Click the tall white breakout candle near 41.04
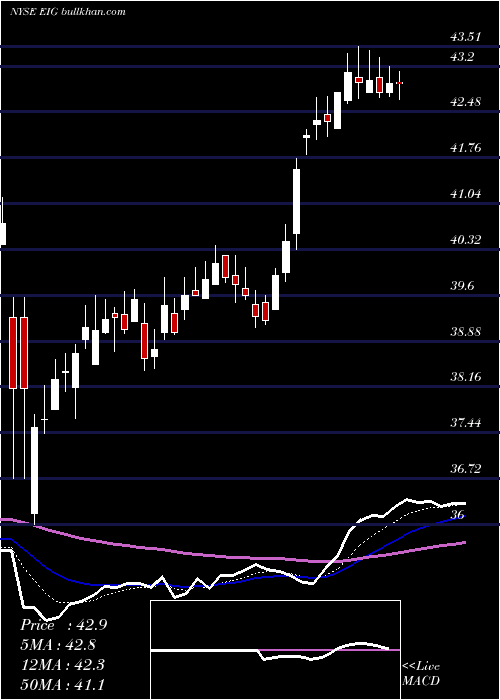The image size is (500, 700). coord(296,201)
